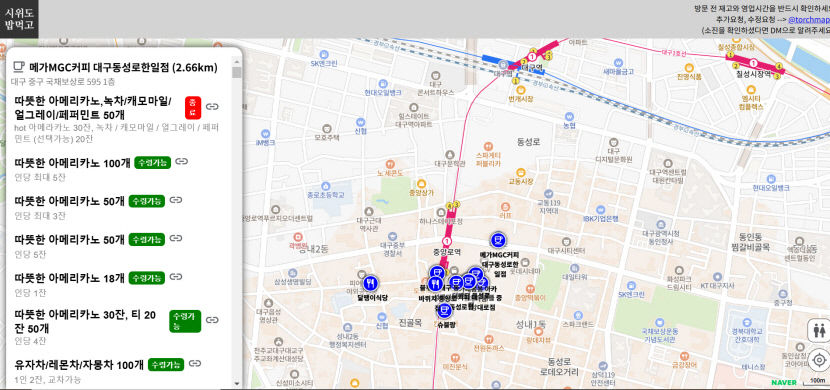Click note 인당 최대 5잔

pyautogui.click(x=40, y=177)
